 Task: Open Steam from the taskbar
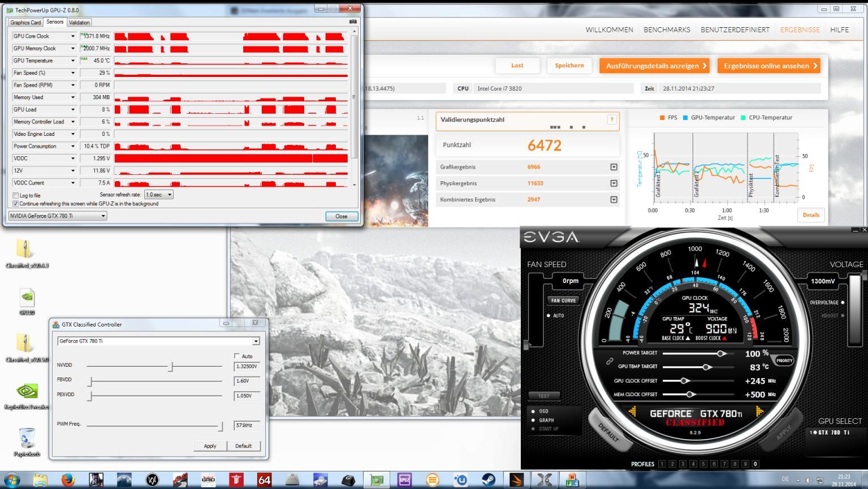click(x=488, y=480)
